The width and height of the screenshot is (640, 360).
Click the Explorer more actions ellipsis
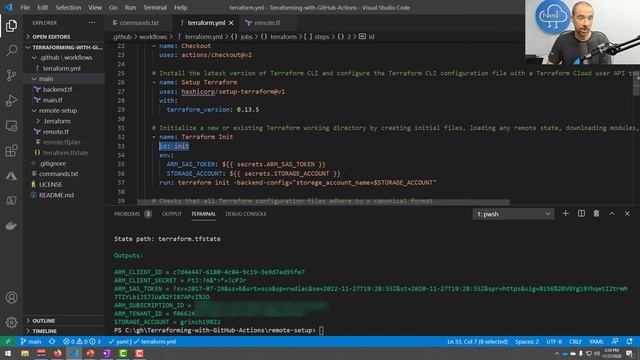pyautogui.click(x=92, y=23)
